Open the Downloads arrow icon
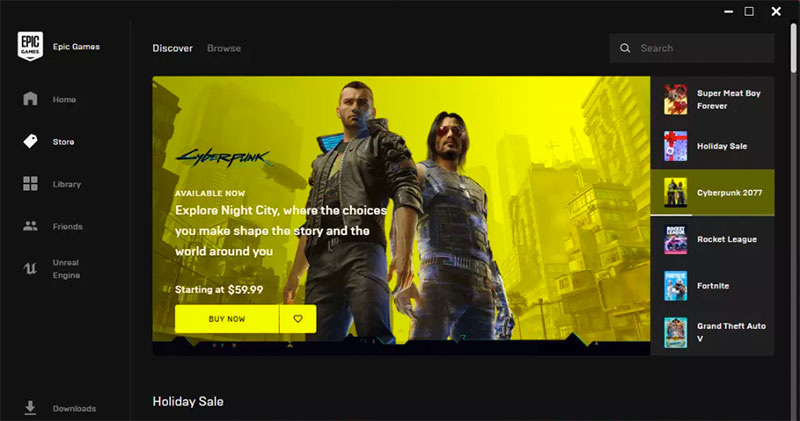800x421 pixels. click(30, 408)
